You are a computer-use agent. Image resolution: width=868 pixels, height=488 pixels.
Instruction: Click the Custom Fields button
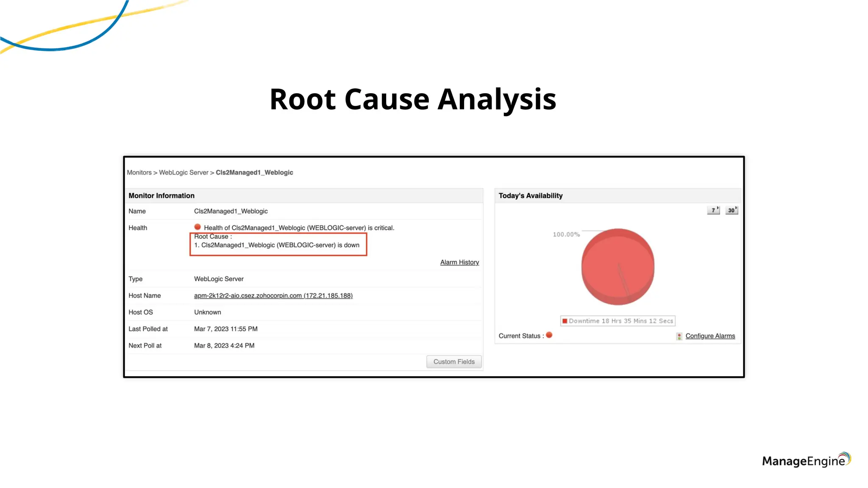[454, 362]
